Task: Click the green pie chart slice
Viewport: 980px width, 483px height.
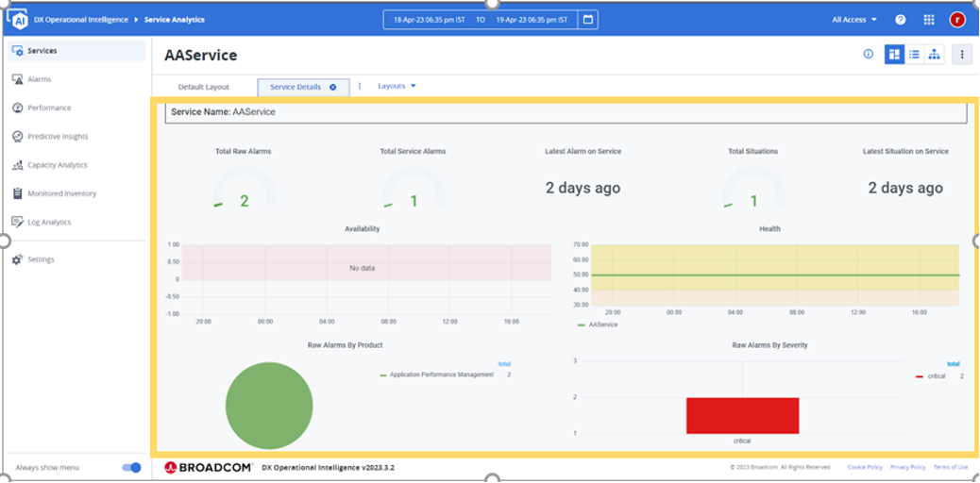Action: coord(268,405)
